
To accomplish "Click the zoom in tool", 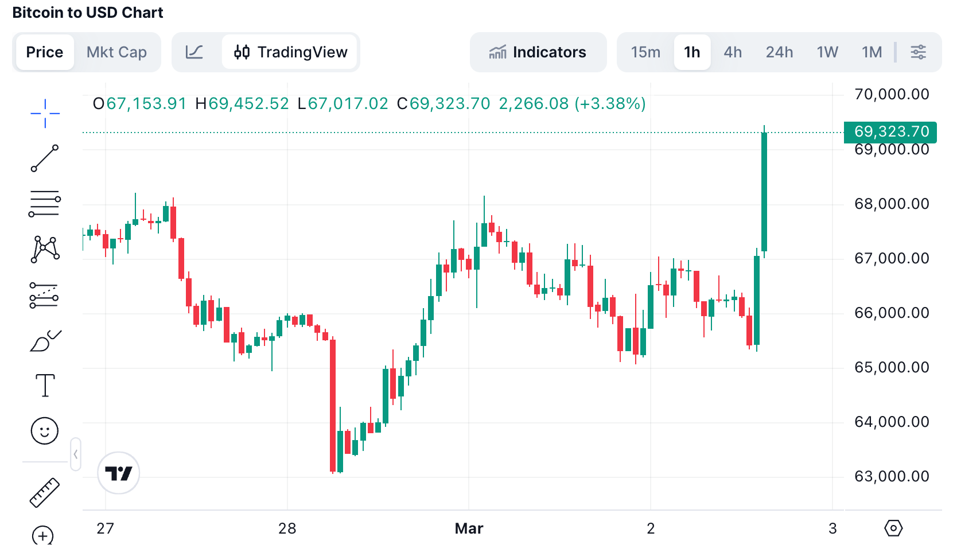I will coord(43,536).
